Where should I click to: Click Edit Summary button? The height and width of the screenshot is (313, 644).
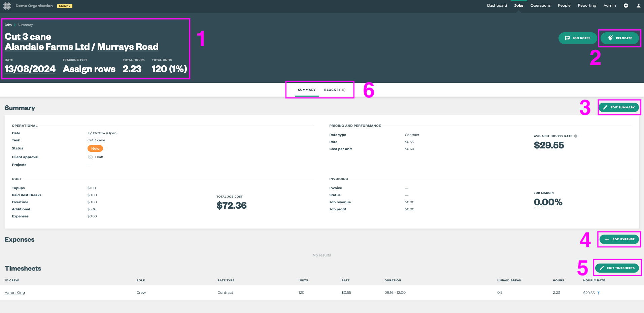(x=618, y=107)
